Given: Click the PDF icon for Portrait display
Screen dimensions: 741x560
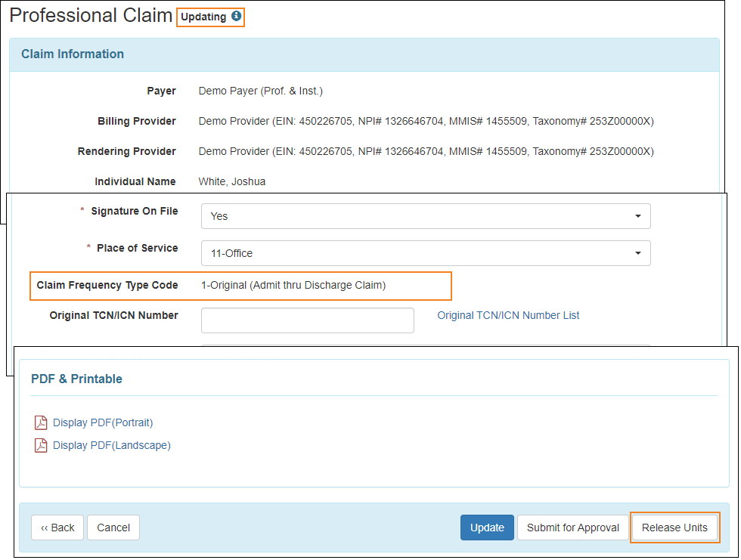Looking at the screenshot, I should click(x=41, y=422).
